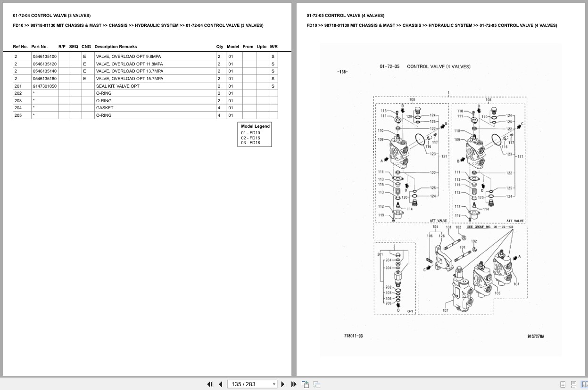The image size is (588, 390).
Task: Click the Qty column header
Action: pos(220,47)
